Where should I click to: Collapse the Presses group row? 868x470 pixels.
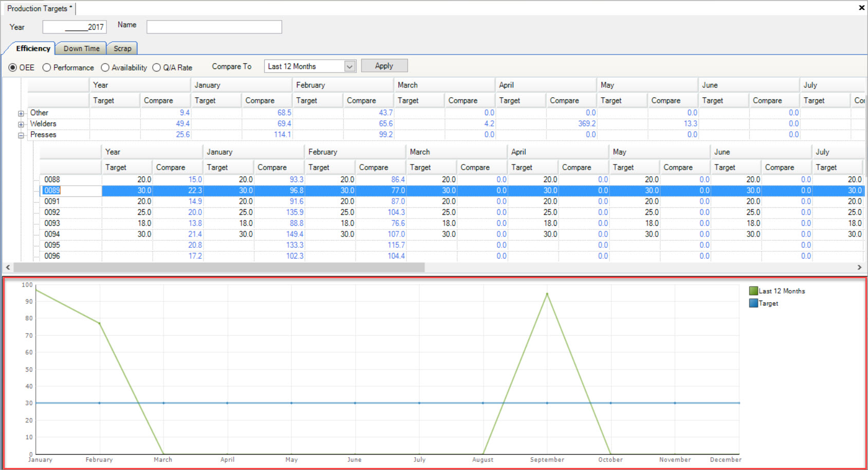point(21,135)
